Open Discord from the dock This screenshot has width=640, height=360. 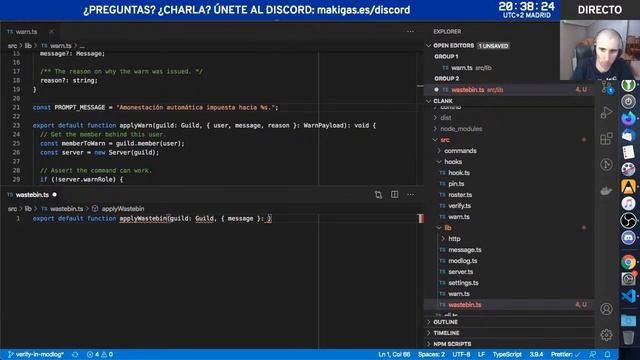(629, 238)
